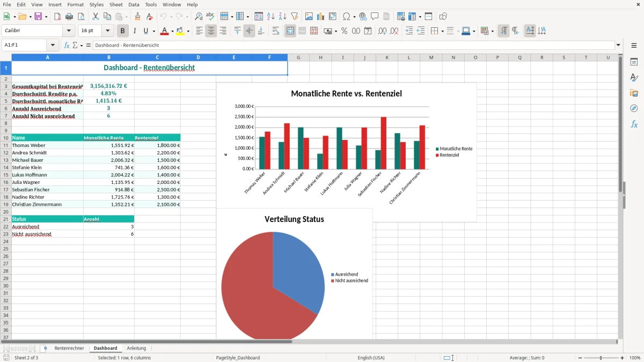Open the Sheet menu

(x=116, y=4)
